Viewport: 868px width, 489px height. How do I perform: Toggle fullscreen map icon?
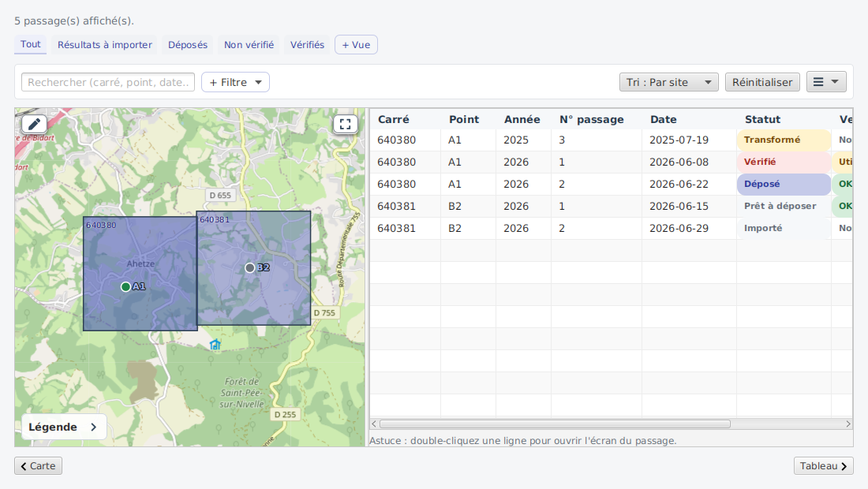coord(346,124)
